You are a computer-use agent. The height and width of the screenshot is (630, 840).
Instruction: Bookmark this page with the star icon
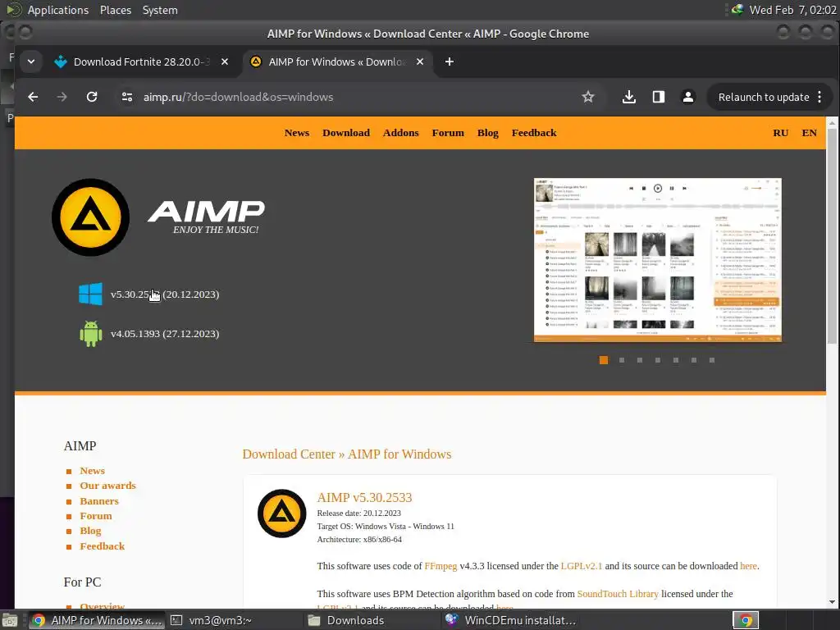(x=587, y=97)
